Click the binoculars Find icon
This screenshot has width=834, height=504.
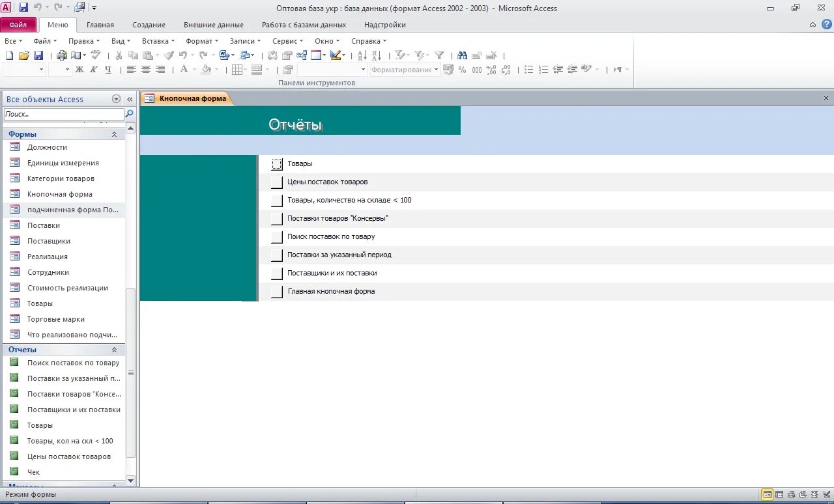click(x=462, y=55)
